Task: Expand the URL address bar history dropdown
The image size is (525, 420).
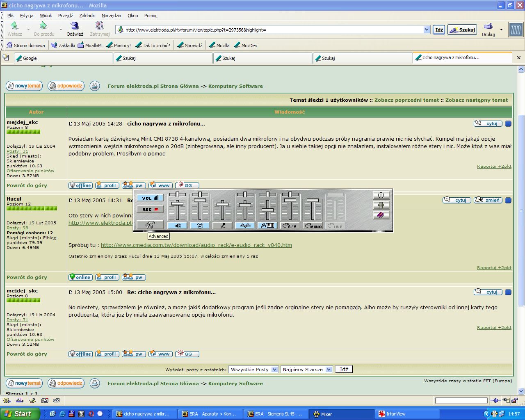Action: coord(427,30)
